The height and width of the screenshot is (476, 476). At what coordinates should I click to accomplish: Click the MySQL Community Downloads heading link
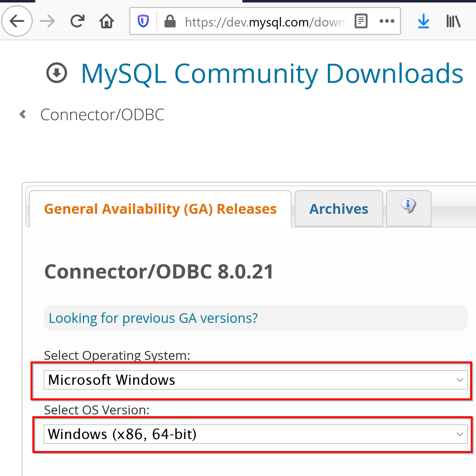pyautogui.click(x=272, y=73)
